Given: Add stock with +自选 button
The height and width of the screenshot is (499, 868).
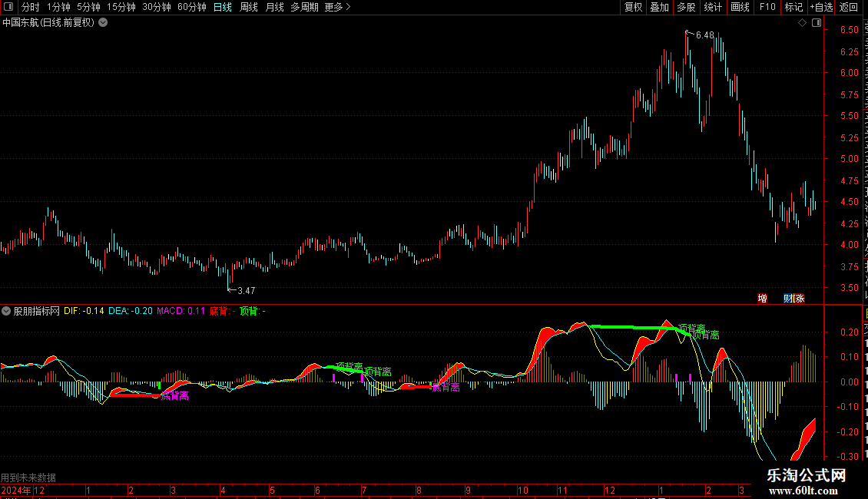Looking at the screenshot, I should (x=821, y=7).
